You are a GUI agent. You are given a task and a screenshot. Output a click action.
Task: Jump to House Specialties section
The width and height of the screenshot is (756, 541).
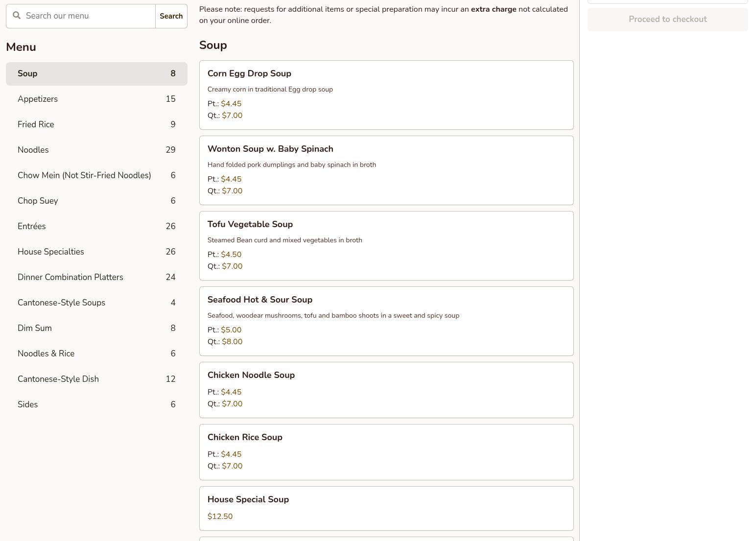coord(96,252)
